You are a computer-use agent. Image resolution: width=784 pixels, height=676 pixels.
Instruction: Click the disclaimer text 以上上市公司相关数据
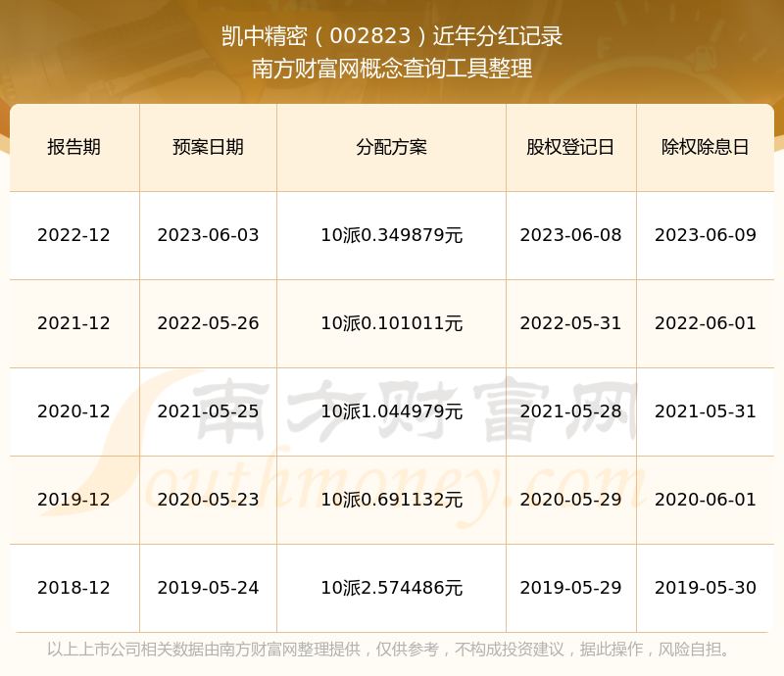[125, 650]
